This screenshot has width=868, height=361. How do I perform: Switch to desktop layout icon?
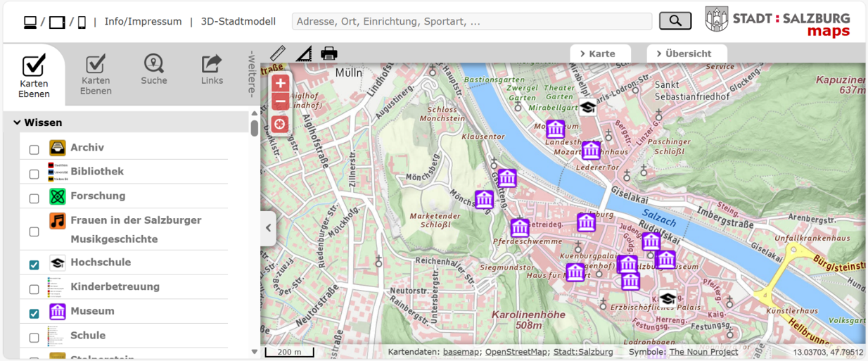[x=30, y=23]
